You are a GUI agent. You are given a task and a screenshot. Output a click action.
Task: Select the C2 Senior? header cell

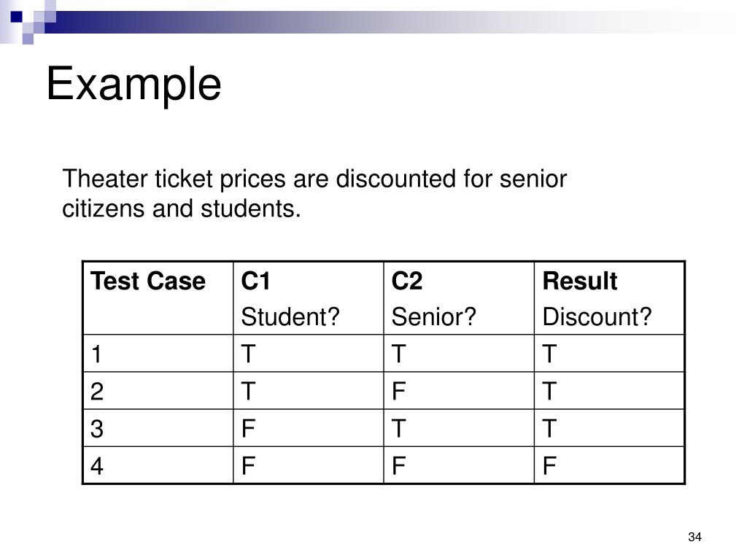459,298
